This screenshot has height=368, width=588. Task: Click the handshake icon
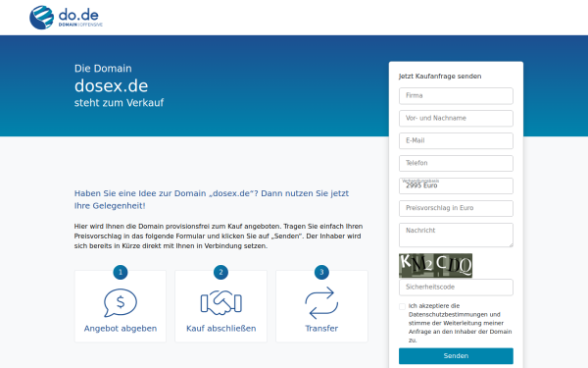coord(220,302)
